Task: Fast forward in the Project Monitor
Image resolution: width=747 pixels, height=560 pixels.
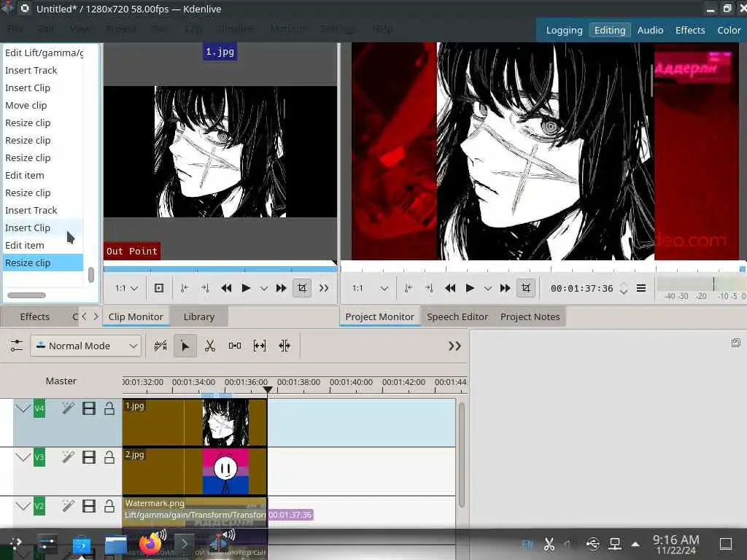Action: tap(505, 288)
